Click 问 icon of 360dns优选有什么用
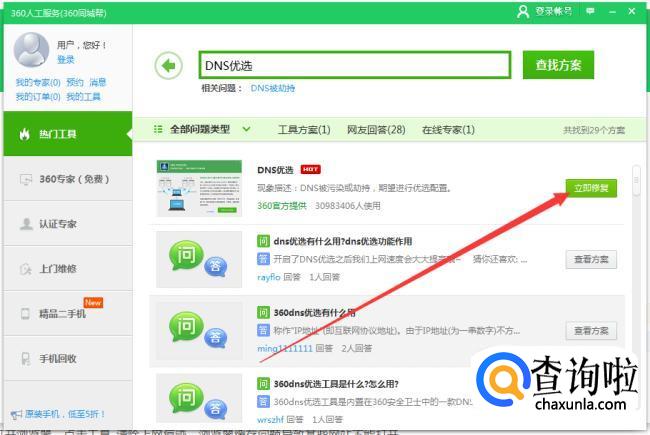This screenshot has height=435, width=650. 263,312
